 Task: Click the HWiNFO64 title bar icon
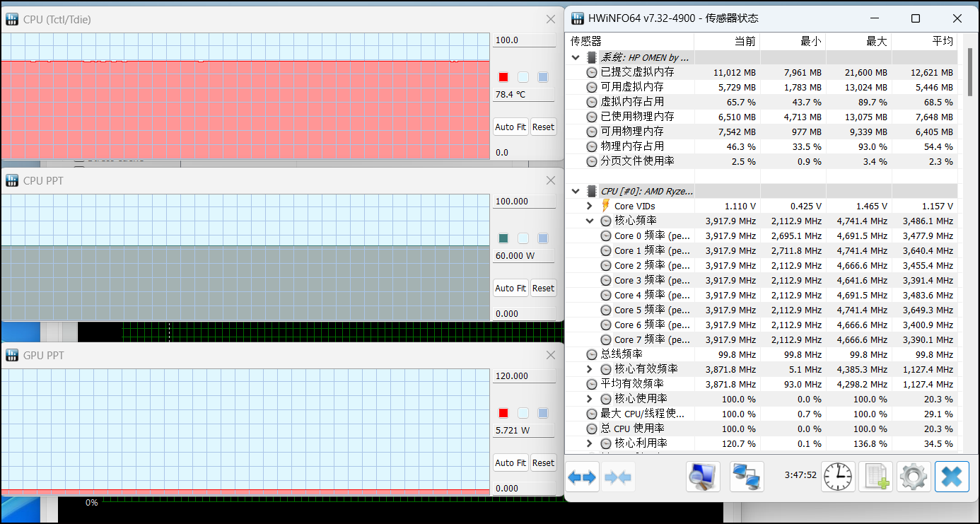click(576, 18)
